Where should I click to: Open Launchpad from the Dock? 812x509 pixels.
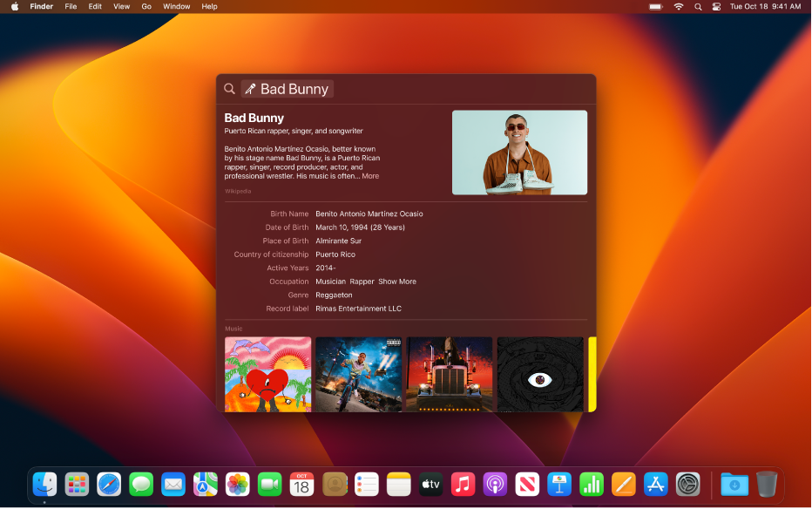pos(77,485)
